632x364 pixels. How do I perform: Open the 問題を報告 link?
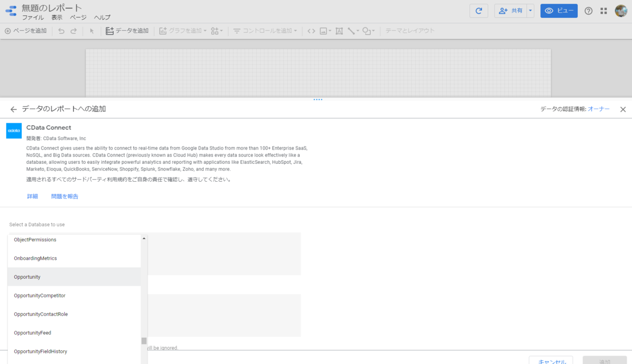point(65,196)
